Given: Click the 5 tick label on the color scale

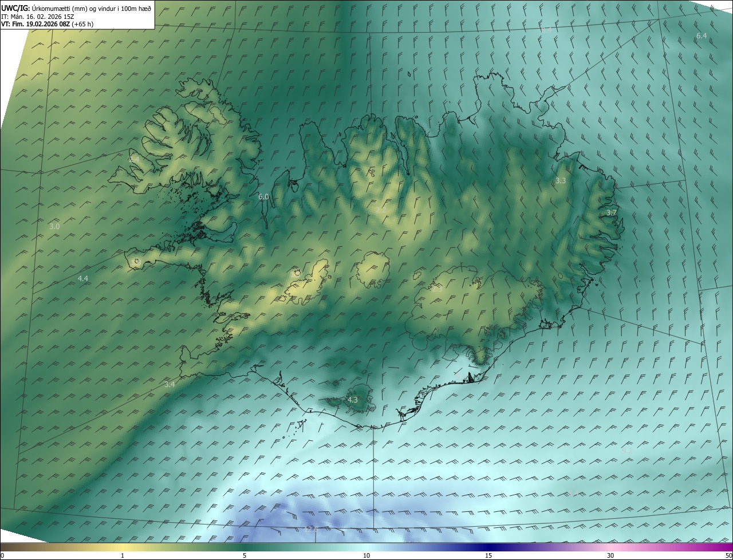Looking at the screenshot, I should pyautogui.click(x=245, y=555).
